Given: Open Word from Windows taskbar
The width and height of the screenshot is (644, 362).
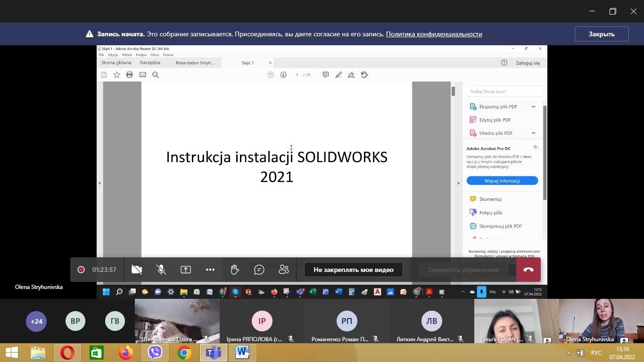Looking at the screenshot, I should 243,353.
